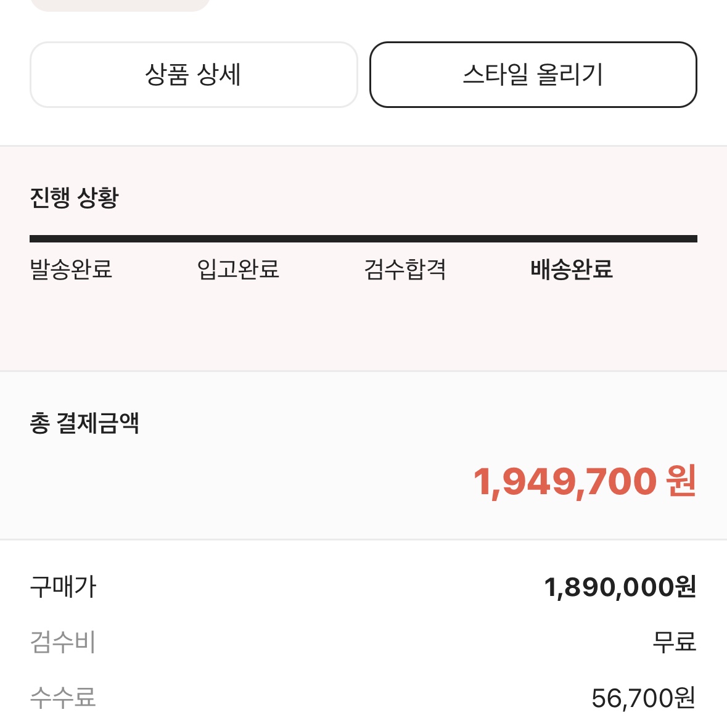Tap the 스타일 올리기 button
This screenshot has width=727, height=728.
(x=533, y=74)
